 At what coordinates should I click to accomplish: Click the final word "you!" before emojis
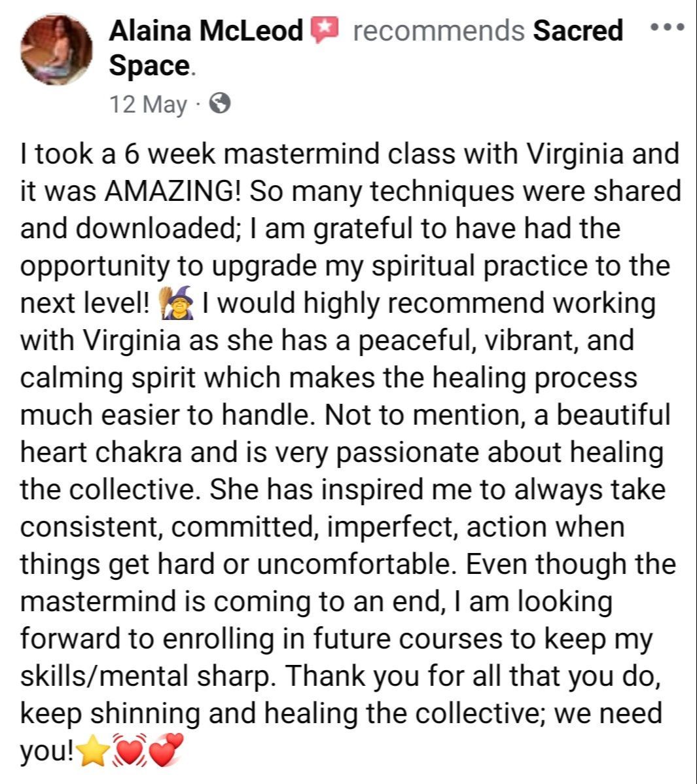pyautogui.click(x=47, y=751)
